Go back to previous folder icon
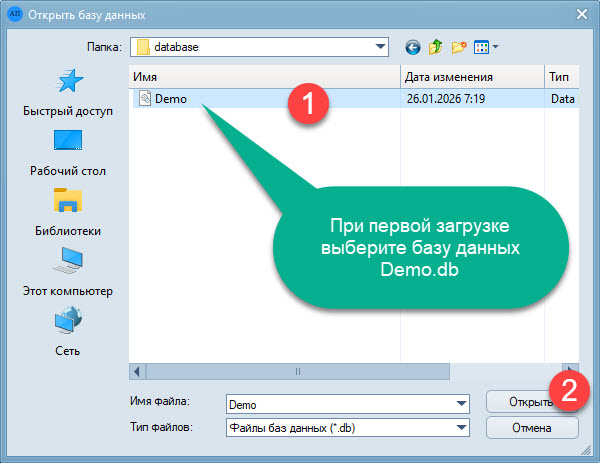The width and height of the screenshot is (600, 463). (412, 47)
